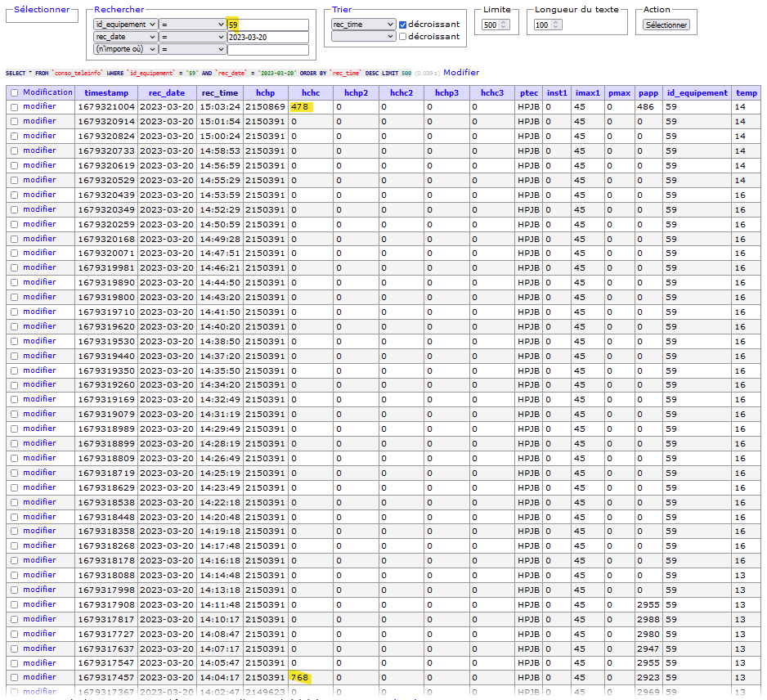Click the search value field containing 2023-03-20
The image size is (767, 700).
point(267,38)
